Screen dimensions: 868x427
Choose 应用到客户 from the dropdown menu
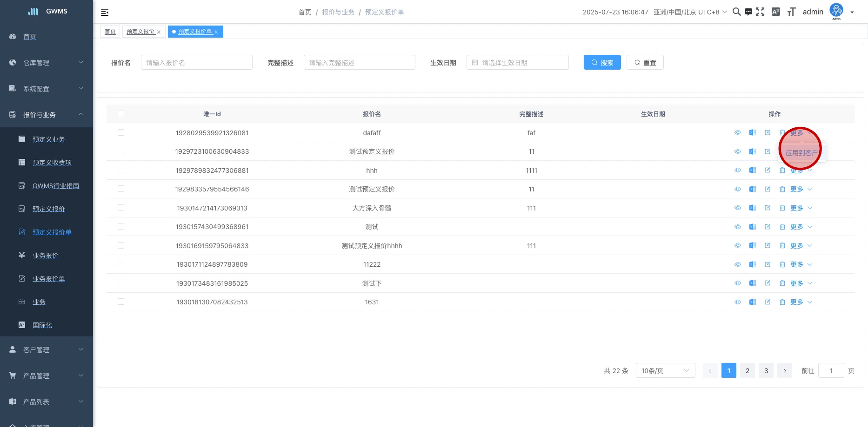click(801, 153)
